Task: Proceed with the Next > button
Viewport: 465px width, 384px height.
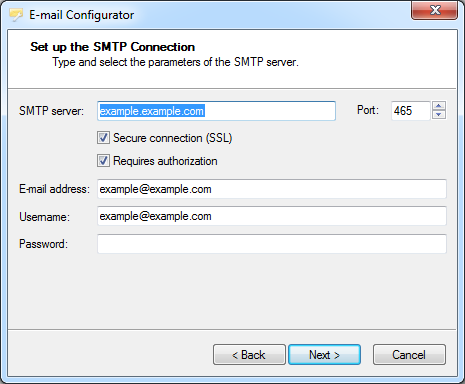Action: pyautogui.click(x=324, y=355)
